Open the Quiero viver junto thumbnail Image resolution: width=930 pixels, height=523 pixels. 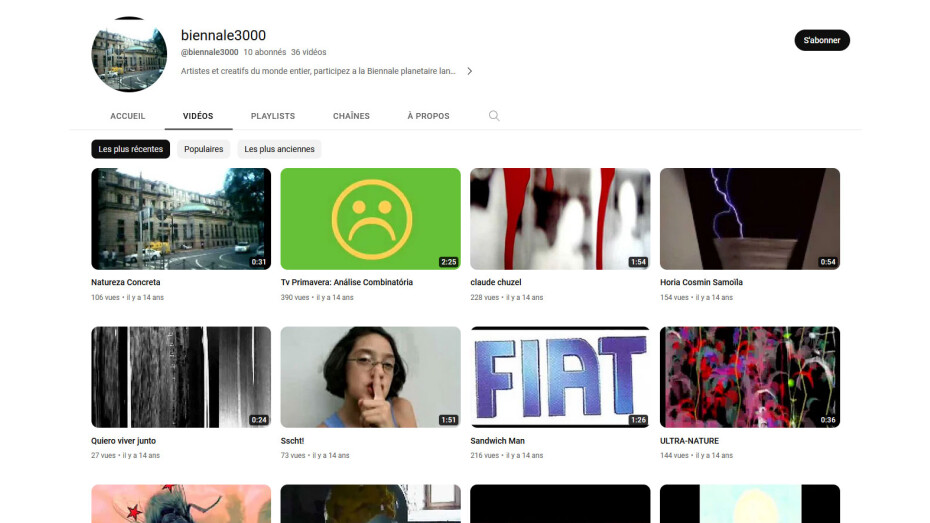click(x=181, y=377)
